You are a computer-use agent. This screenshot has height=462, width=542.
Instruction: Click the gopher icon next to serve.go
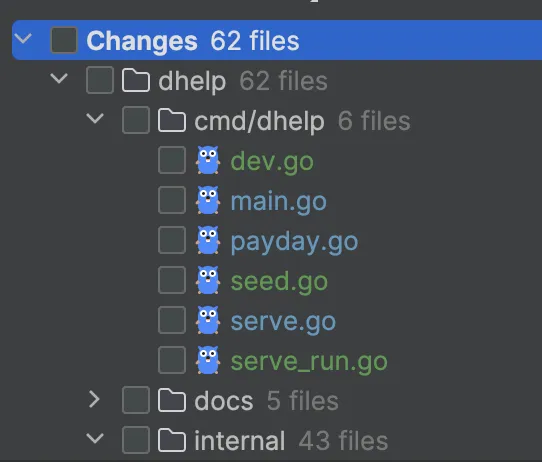[208, 321]
